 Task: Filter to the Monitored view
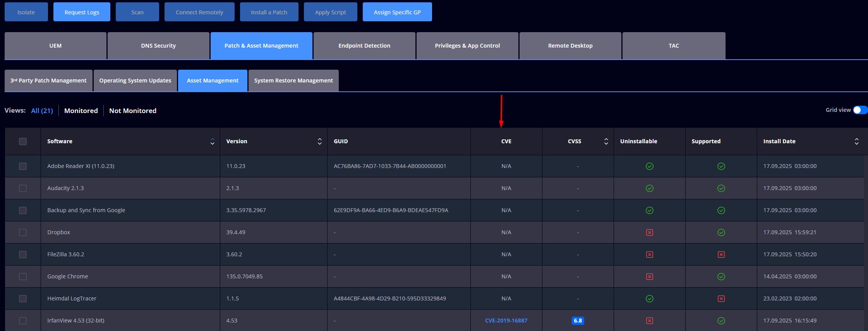coord(81,111)
